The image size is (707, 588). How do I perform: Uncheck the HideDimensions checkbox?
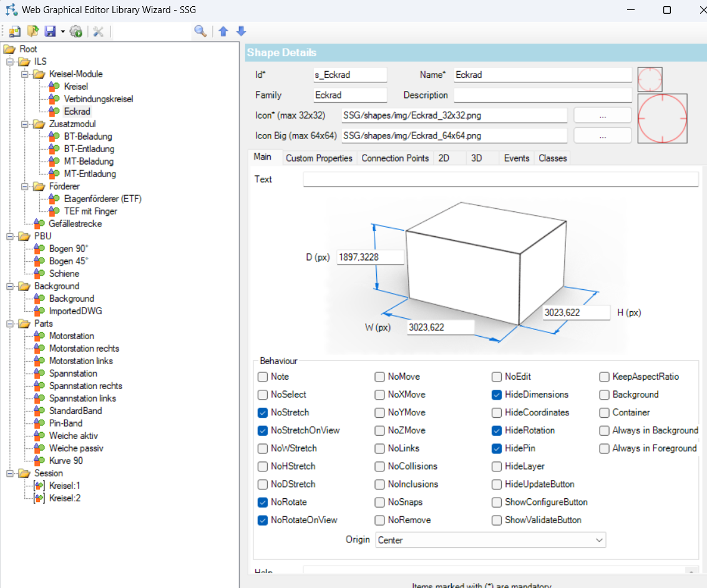click(x=497, y=395)
